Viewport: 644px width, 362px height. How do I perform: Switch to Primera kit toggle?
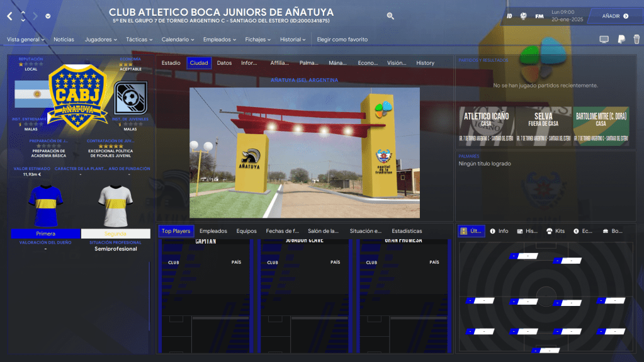[x=45, y=234]
